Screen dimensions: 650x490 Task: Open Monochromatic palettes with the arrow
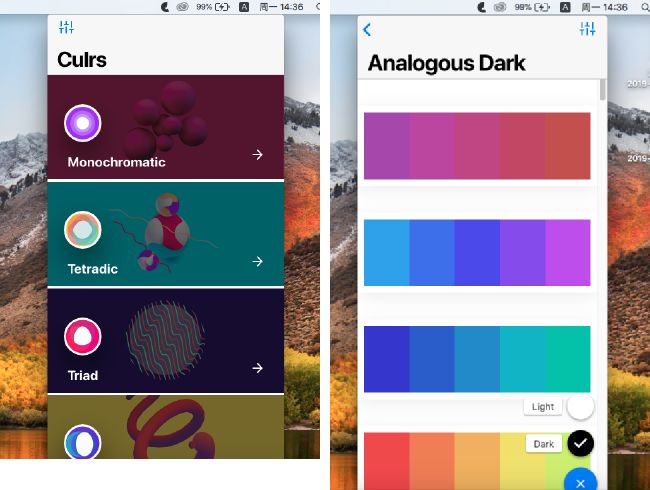point(257,155)
